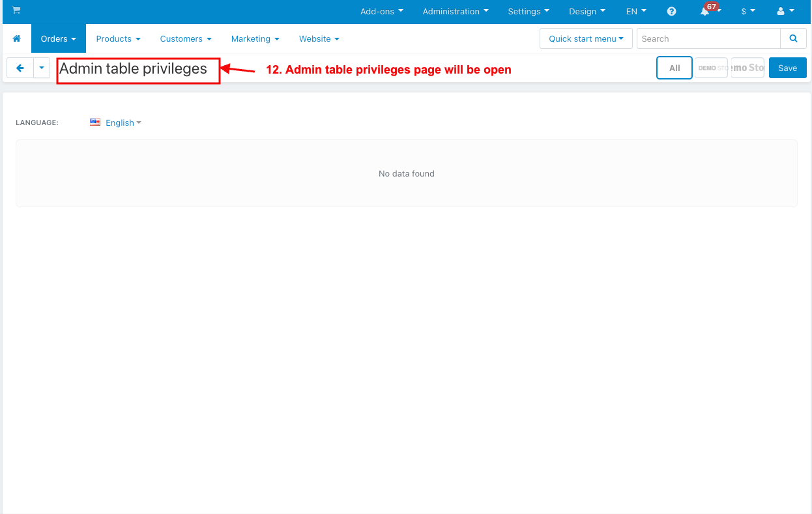This screenshot has height=514, width=812.
Task: Select the All storefronts button
Action: (674, 68)
